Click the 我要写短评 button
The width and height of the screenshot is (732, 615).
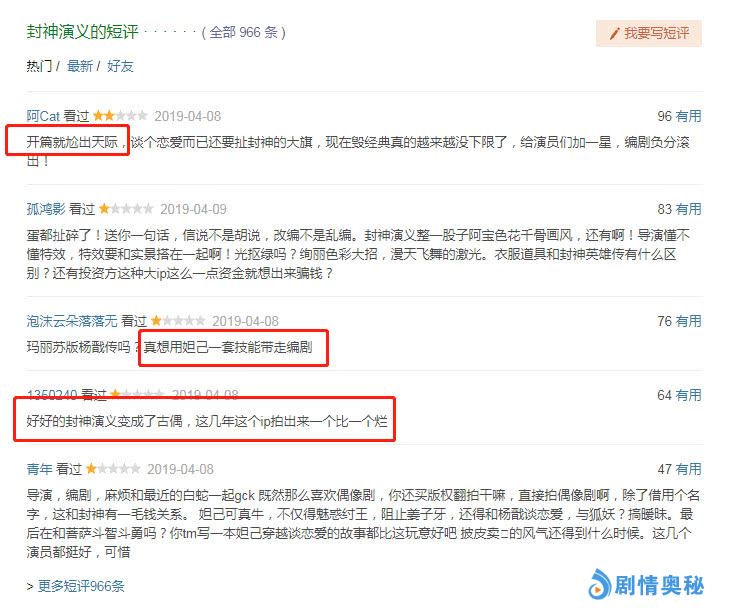(648, 33)
